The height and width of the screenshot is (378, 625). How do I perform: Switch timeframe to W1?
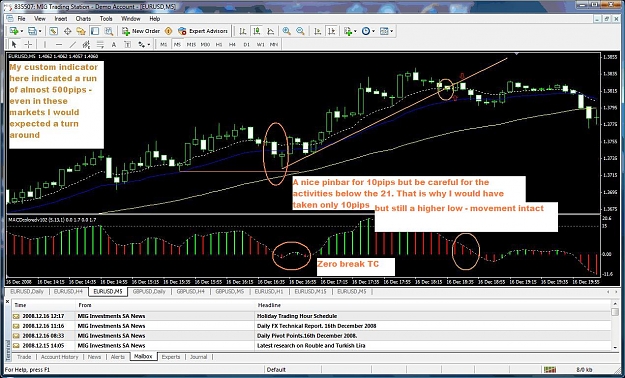260,45
